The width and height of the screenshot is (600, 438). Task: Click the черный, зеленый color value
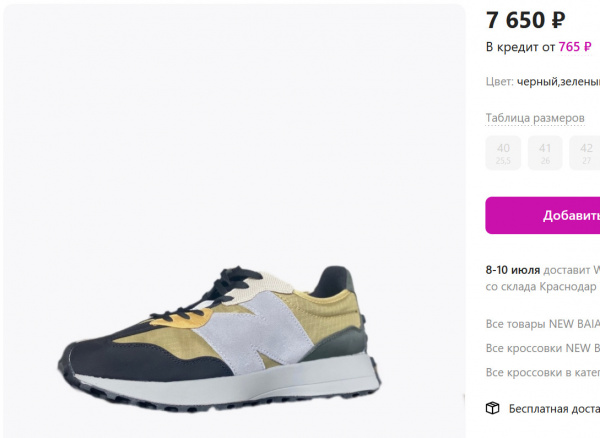coord(558,82)
